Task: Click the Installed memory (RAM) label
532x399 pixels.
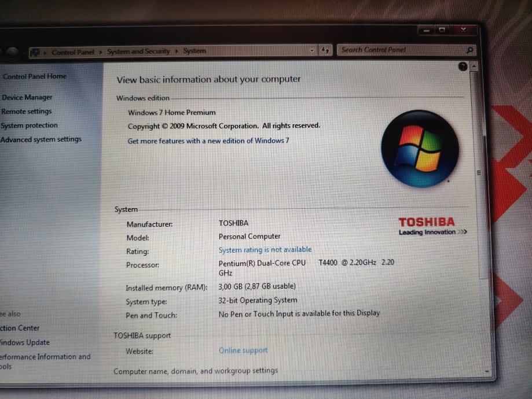Action: point(166,288)
